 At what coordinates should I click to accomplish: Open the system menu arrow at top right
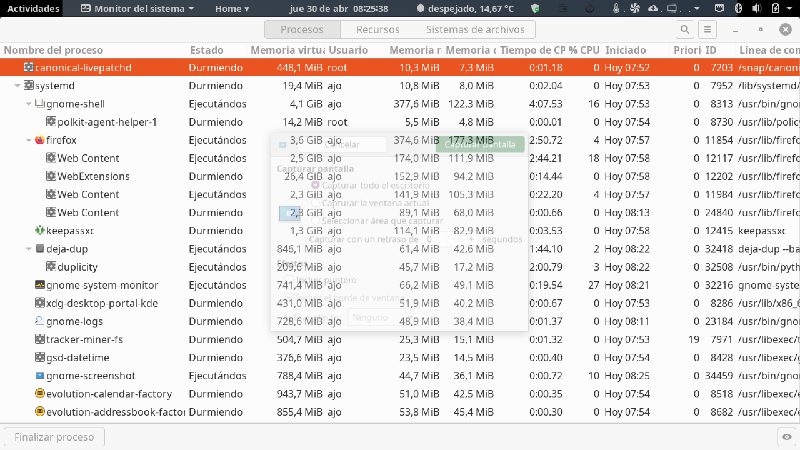(791, 8)
